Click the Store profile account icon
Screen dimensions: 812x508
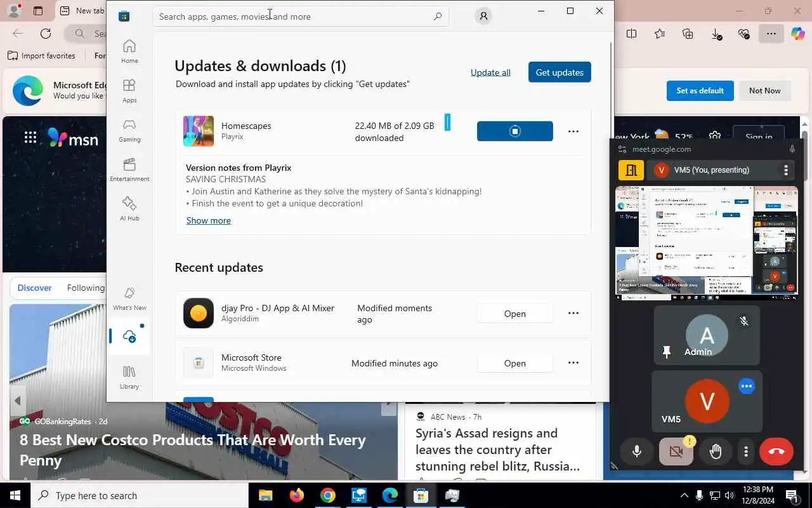[483, 17]
